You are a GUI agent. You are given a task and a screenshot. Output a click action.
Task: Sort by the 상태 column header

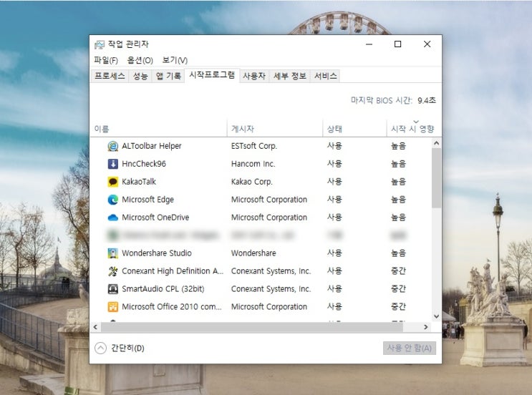[x=354, y=129]
